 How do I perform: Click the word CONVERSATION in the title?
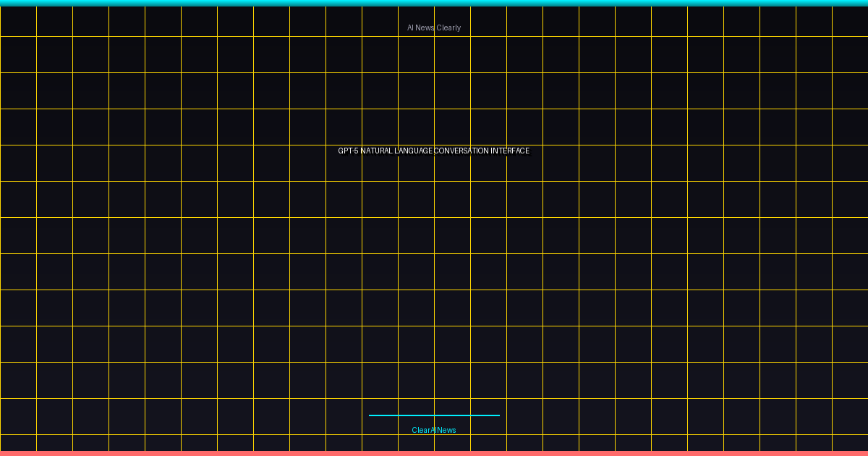pos(461,151)
